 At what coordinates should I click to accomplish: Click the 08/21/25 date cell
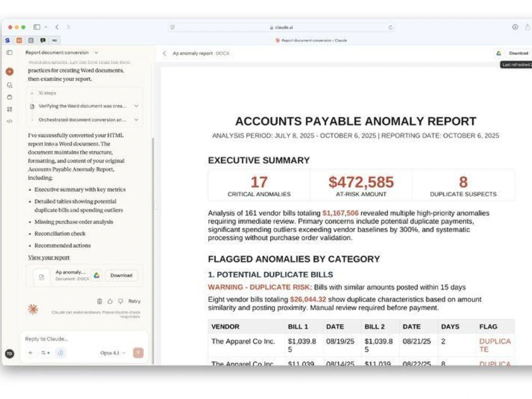tap(417, 341)
